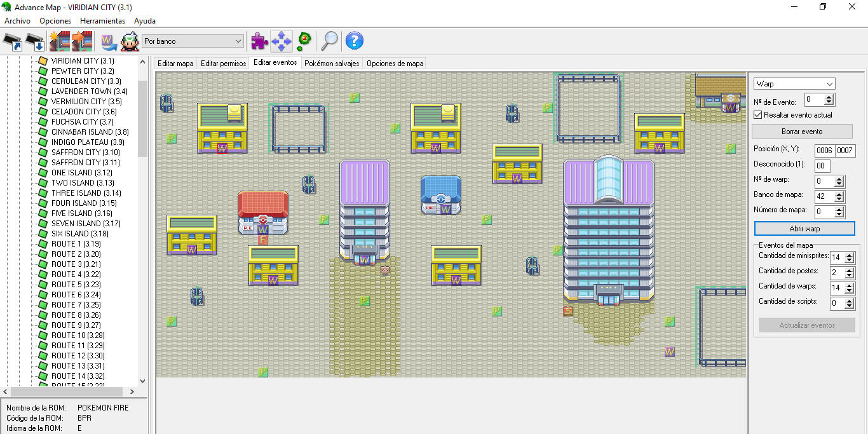868x434 pixels.
Task: Select CELADON CITY (3.6) in map list
Action: 84,112
